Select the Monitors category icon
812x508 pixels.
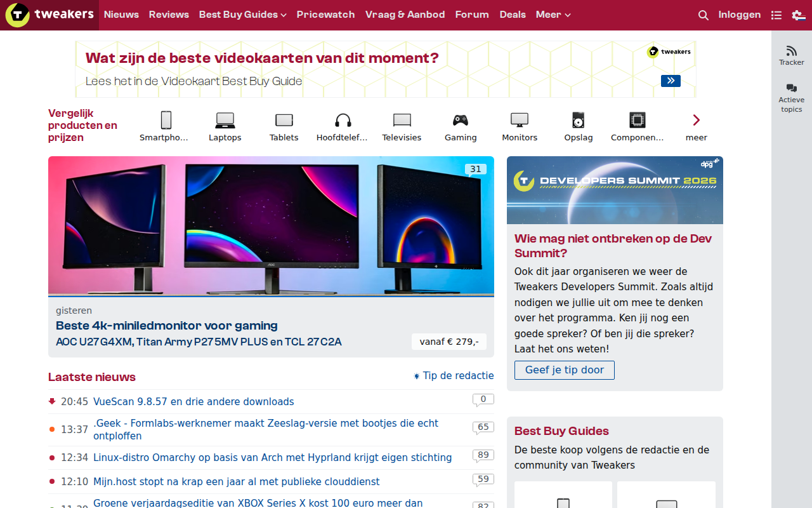[520, 120]
